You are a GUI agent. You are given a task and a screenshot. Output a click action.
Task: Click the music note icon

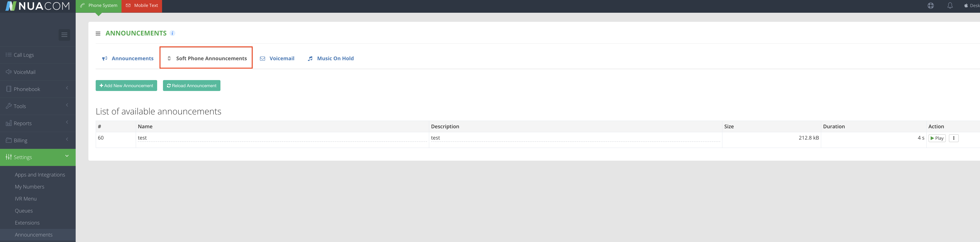pyautogui.click(x=310, y=59)
